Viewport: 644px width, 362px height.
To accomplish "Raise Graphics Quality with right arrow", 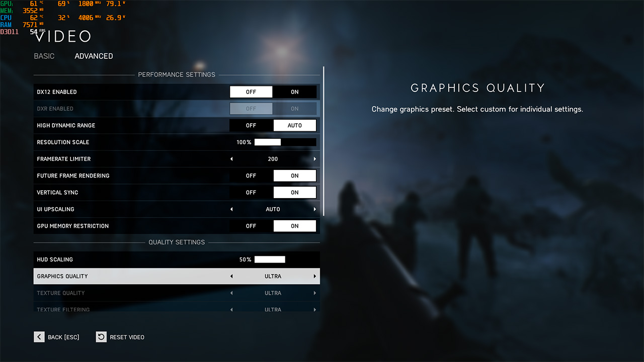I will 315,276.
